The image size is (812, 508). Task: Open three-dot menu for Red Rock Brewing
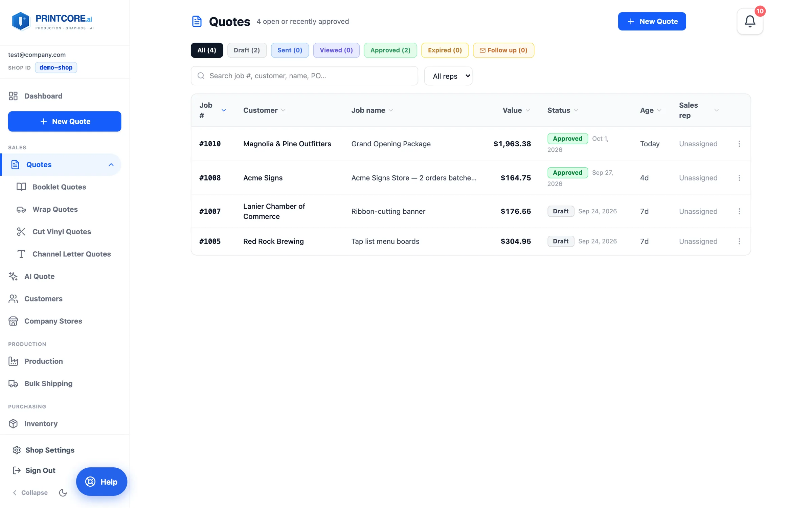pos(739,241)
